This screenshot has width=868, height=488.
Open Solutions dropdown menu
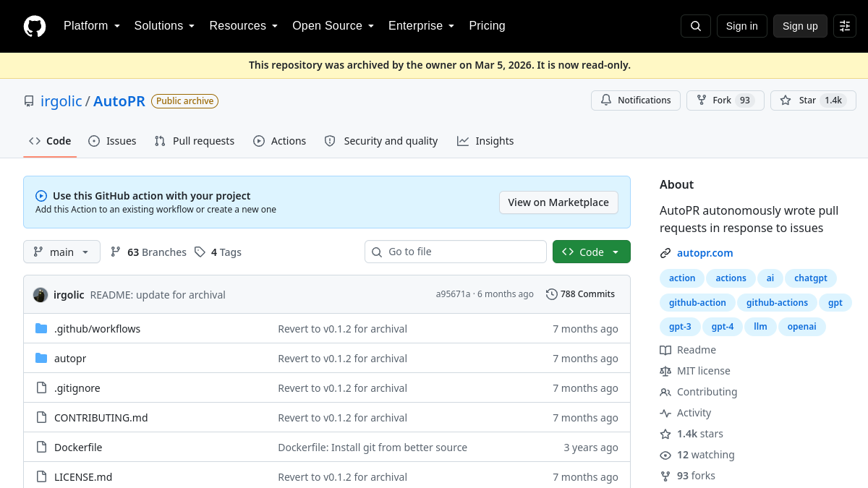pos(164,26)
